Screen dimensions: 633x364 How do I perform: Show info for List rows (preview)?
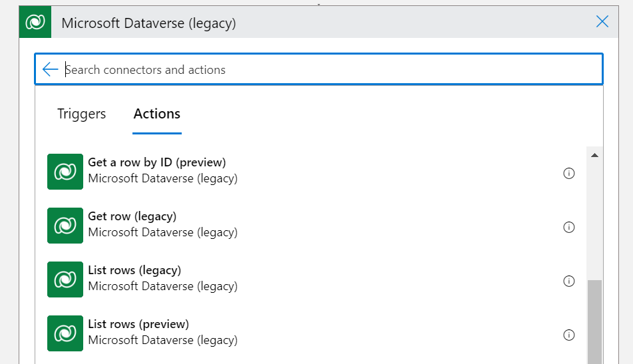tap(569, 335)
